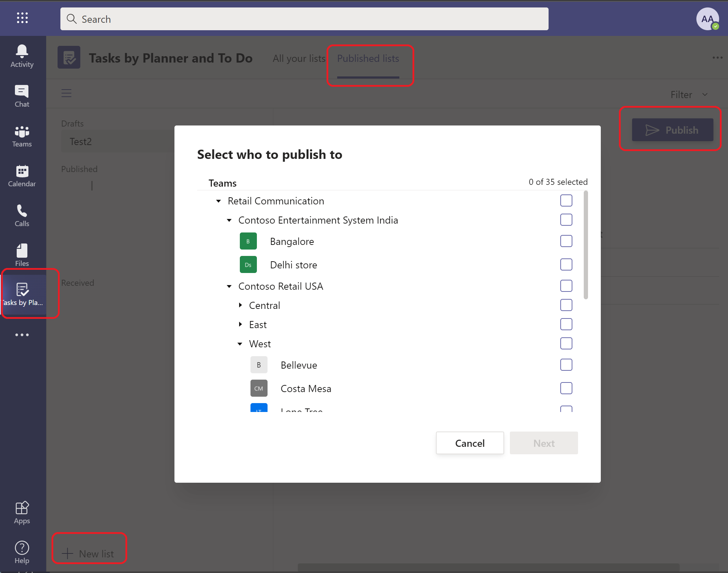This screenshot has height=573, width=728.
Task: Click the Cancel button
Action: (x=470, y=443)
